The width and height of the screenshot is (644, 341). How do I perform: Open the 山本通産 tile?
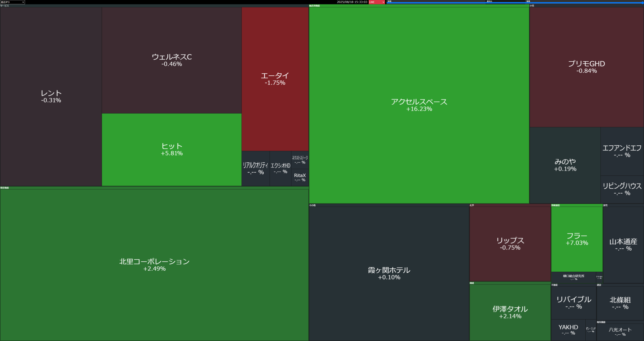[623, 245]
